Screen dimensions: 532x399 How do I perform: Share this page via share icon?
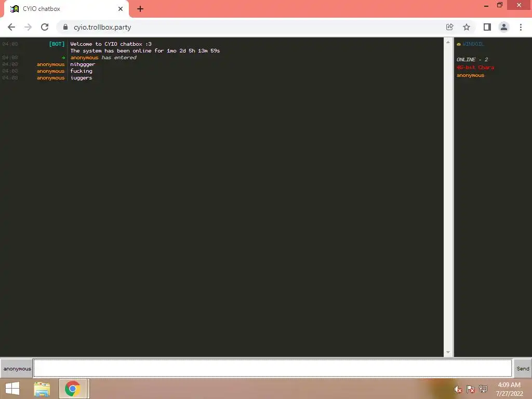[x=449, y=27]
